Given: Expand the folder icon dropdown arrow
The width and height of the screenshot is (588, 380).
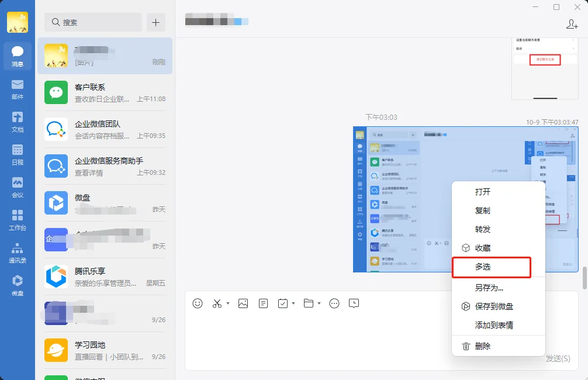Looking at the screenshot, I should (x=319, y=303).
